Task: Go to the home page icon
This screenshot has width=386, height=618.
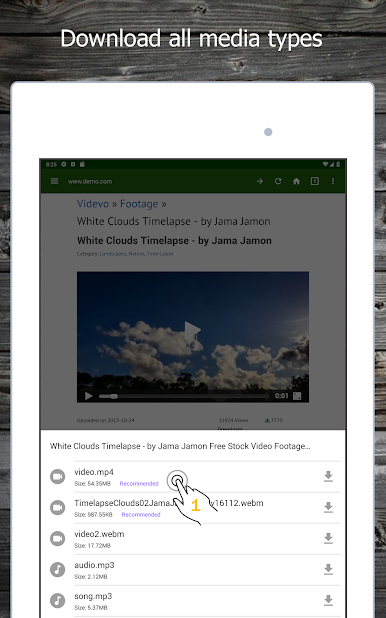Action: (296, 181)
